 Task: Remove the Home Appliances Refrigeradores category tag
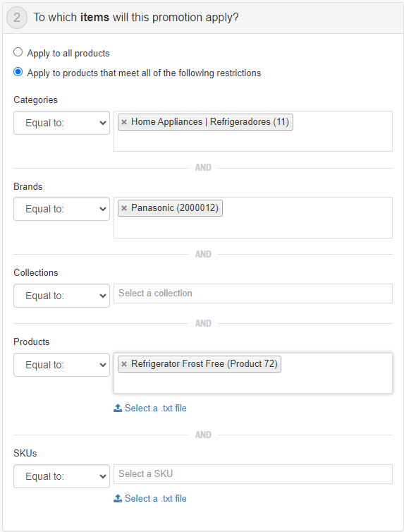[124, 122]
